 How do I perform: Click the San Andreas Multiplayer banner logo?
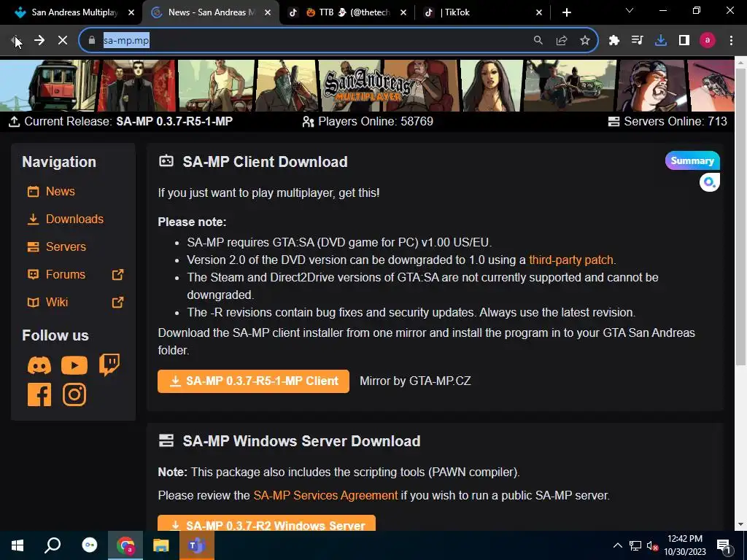pos(368,86)
